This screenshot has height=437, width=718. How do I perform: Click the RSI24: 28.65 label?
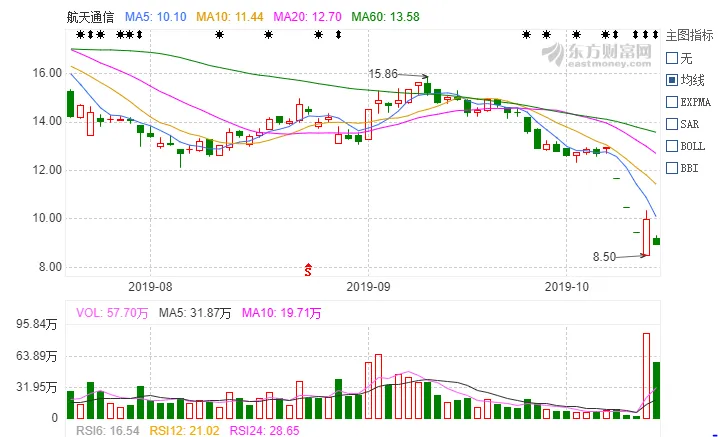264,431
